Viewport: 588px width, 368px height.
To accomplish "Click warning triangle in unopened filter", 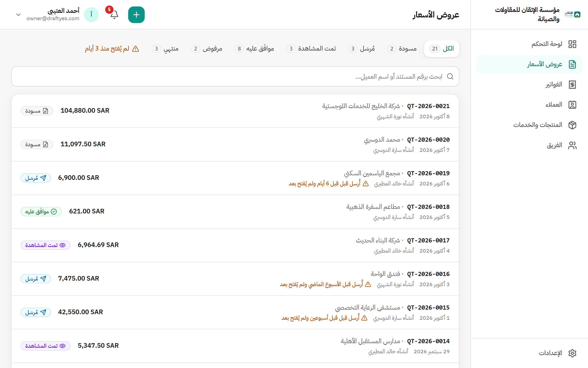I will (136, 49).
